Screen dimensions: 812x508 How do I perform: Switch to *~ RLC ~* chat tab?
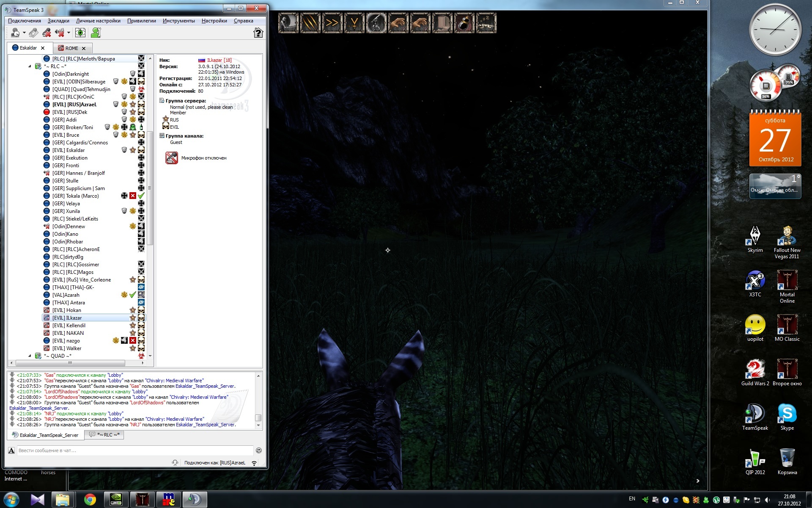coord(104,435)
